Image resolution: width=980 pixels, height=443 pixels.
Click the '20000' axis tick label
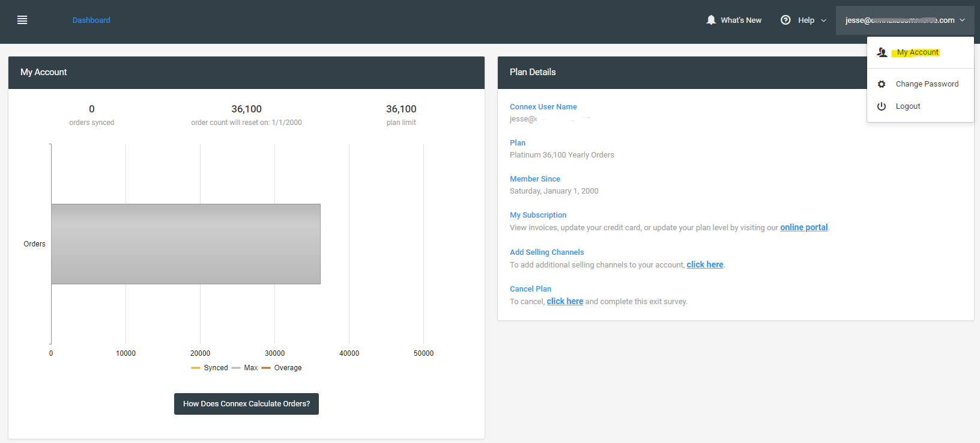[200, 353]
